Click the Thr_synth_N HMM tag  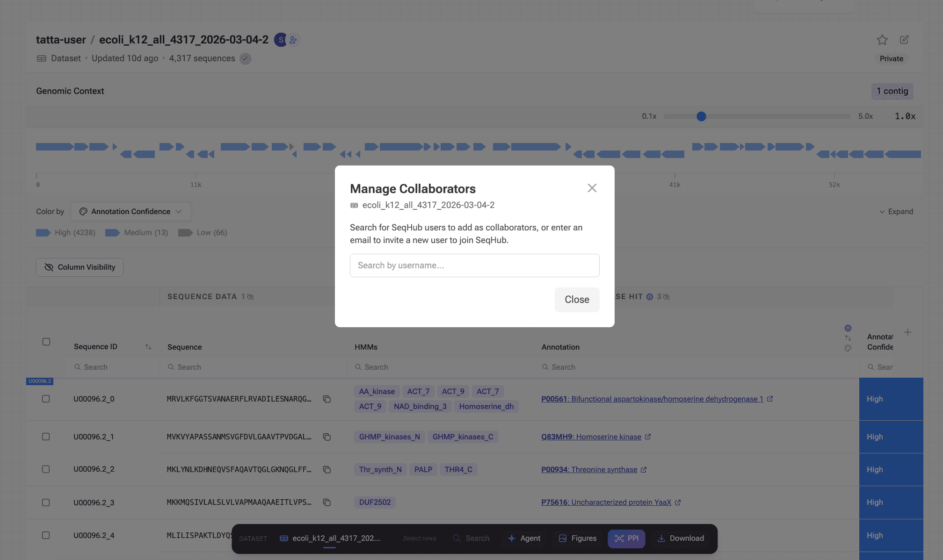[380, 470]
